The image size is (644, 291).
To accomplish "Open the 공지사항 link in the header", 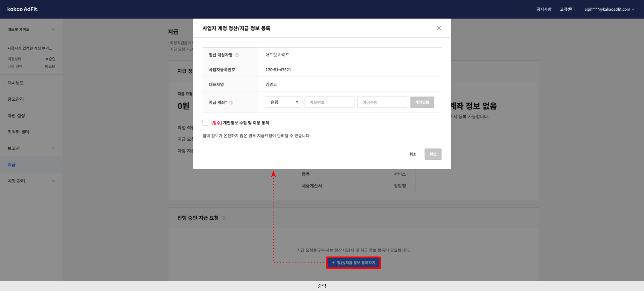I will [x=544, y=9].
